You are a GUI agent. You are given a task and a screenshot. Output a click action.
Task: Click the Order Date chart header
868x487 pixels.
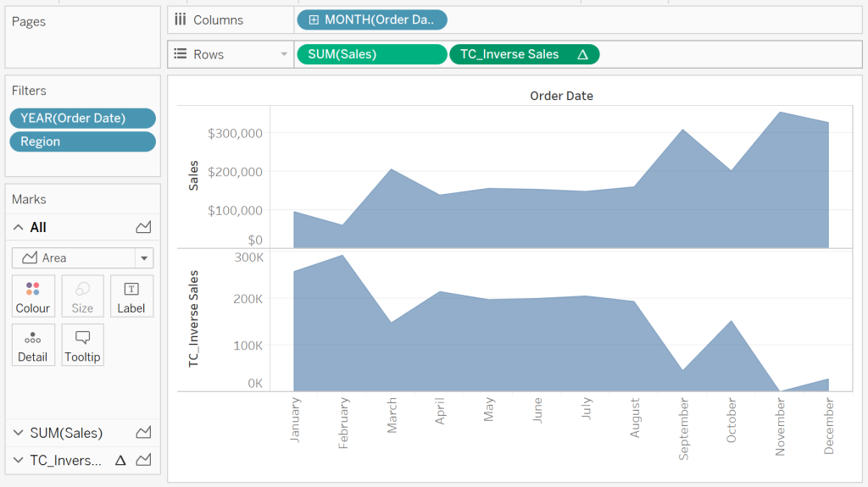coord(561,96)
